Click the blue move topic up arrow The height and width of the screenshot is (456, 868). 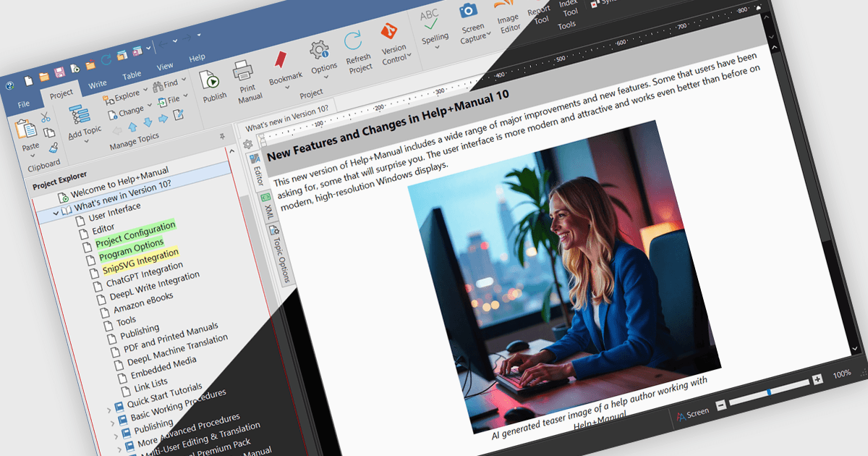[132, 126]
